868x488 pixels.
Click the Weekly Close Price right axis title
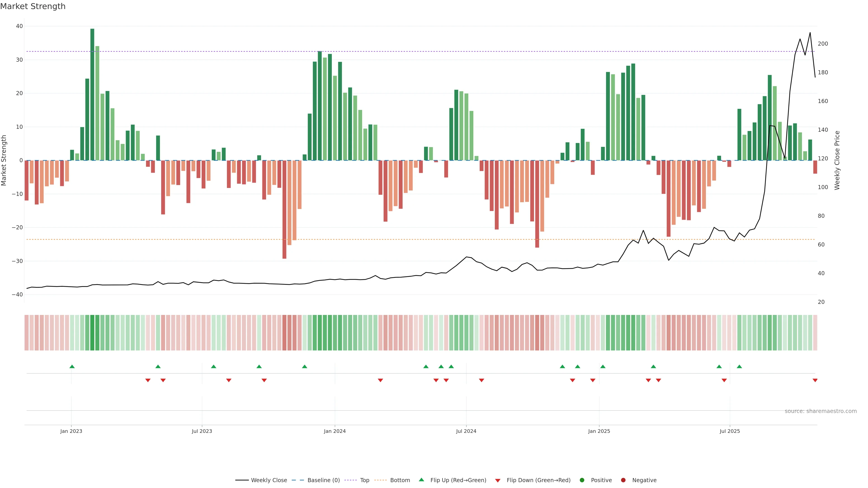pos(837,160)
